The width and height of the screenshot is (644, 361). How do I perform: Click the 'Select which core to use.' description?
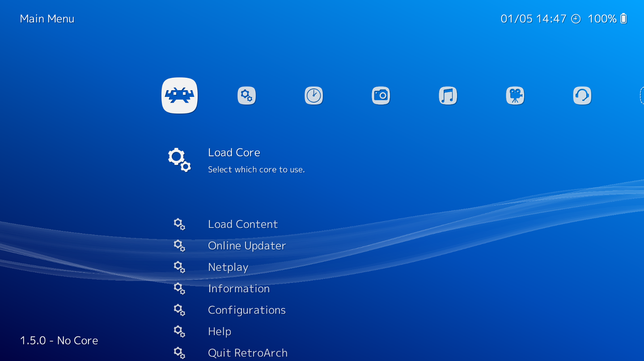pos(256,170)
